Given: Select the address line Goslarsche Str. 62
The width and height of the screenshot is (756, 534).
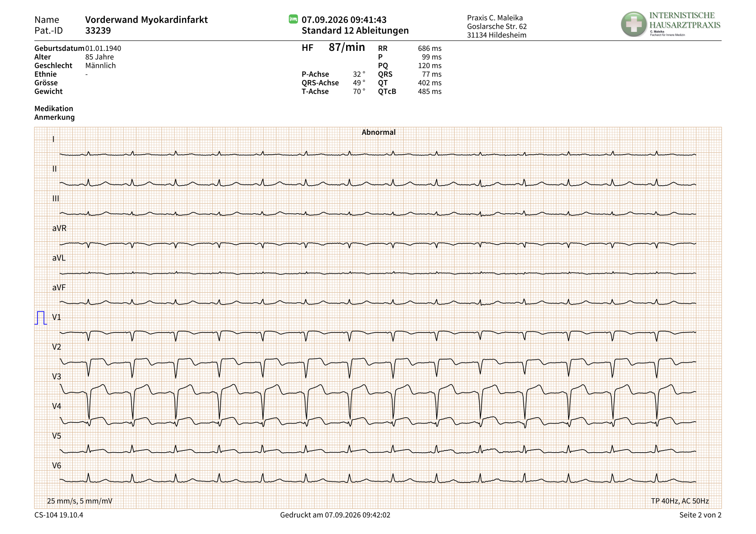Looking at the screenshot, I should click(497, 26).
